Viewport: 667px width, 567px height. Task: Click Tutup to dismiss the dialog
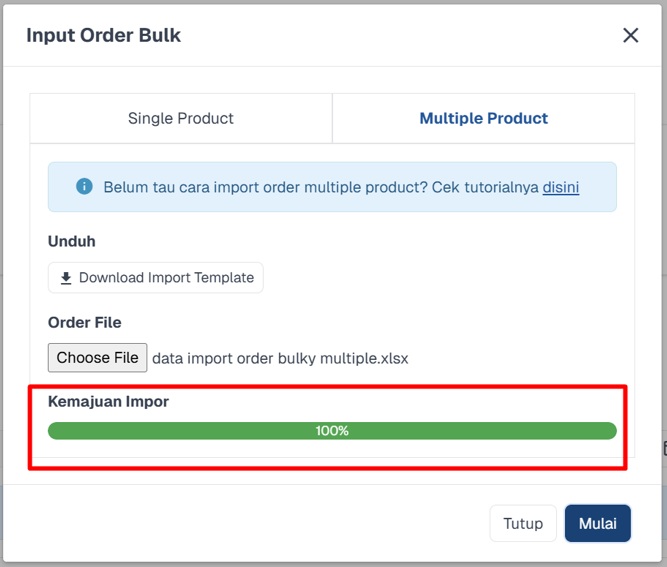tap(523, 523)
